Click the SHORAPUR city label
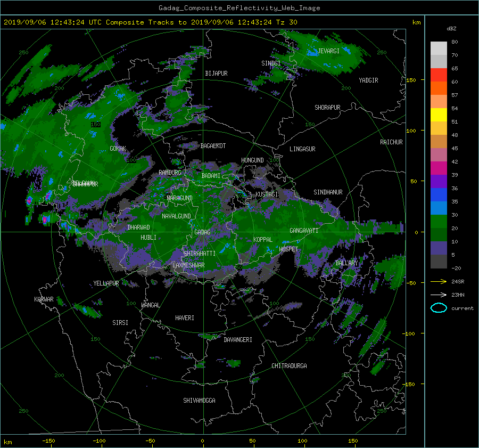The image size is (479, 448). [327, 108]
